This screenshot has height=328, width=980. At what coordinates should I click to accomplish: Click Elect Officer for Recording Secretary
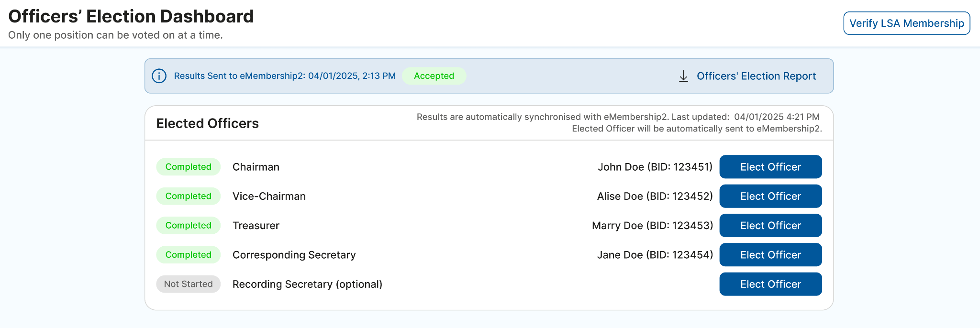(x=770, y=284)
